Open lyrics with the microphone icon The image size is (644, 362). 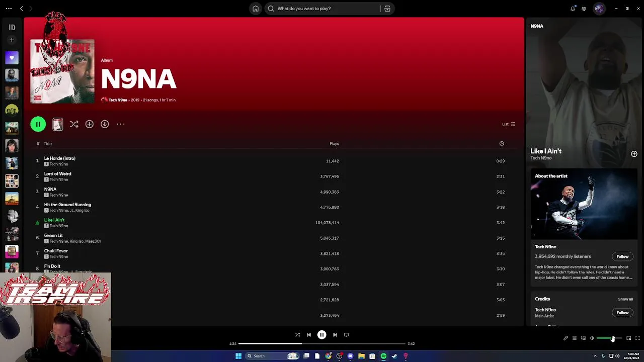pos(566,338)
